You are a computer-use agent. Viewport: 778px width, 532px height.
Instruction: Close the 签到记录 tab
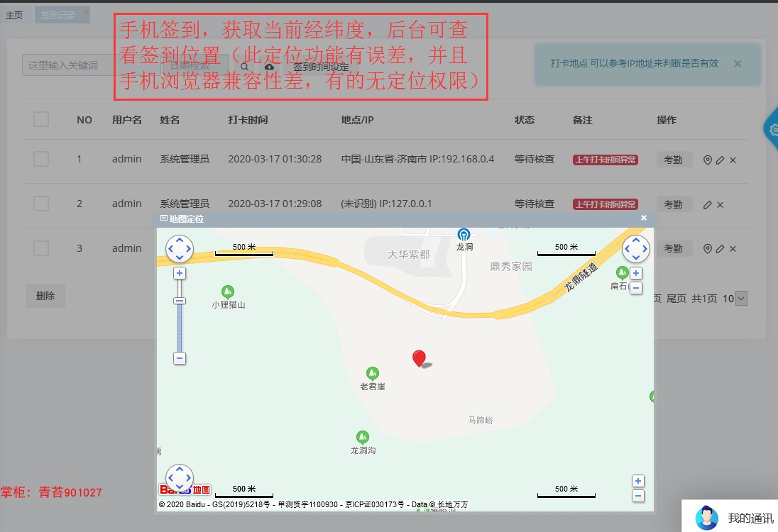[87, 11]
